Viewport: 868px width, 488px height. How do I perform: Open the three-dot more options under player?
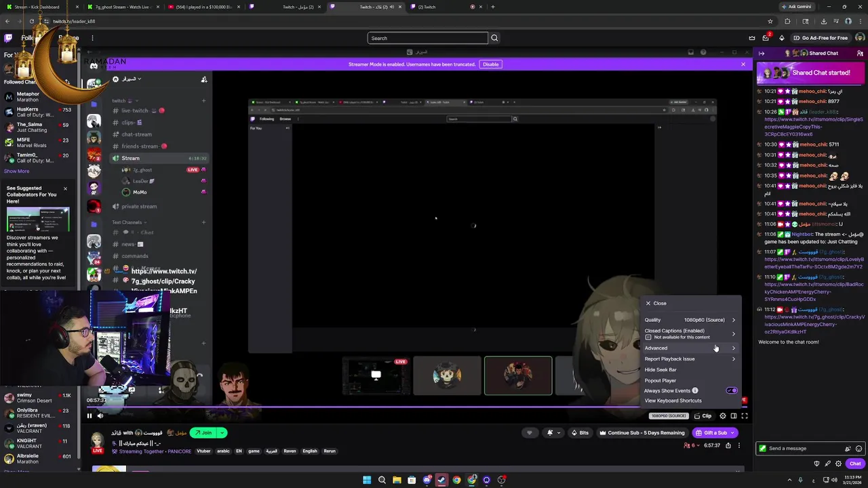(x=739, y=446)
